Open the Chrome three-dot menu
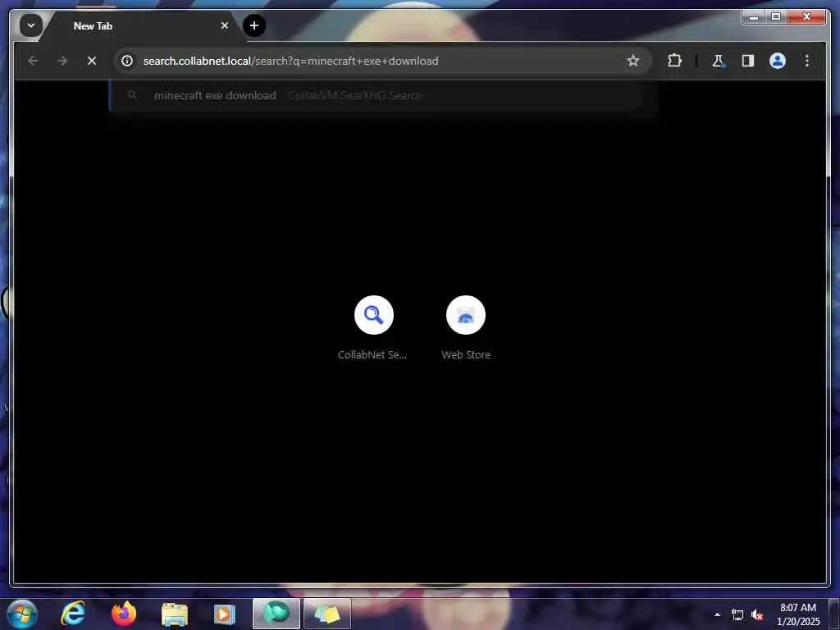Screen dimensions: 840x630 tap(807, 61)
